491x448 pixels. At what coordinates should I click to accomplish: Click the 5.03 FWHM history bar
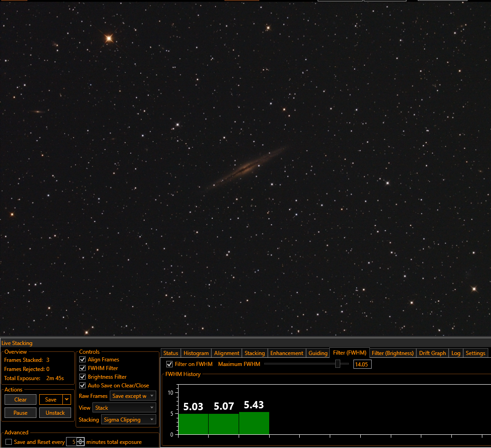coord(193,424)
